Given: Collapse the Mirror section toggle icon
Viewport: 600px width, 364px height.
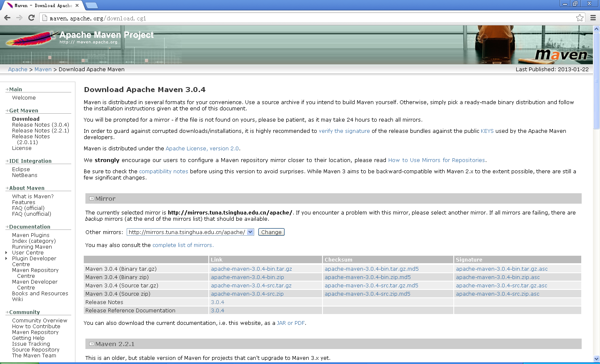Looking at the screenshot, I should click(92, 199).
